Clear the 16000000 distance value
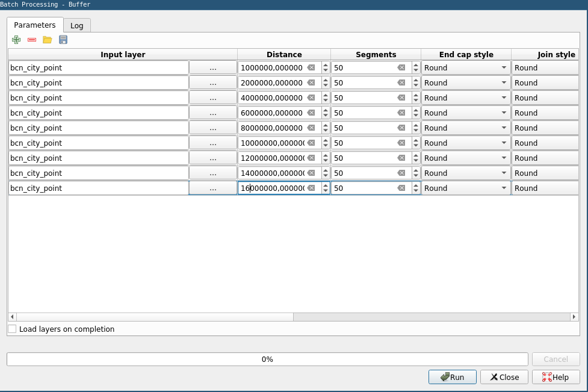Image resolution: width=588 pixels, height=392 pixels. pos(311,188)
